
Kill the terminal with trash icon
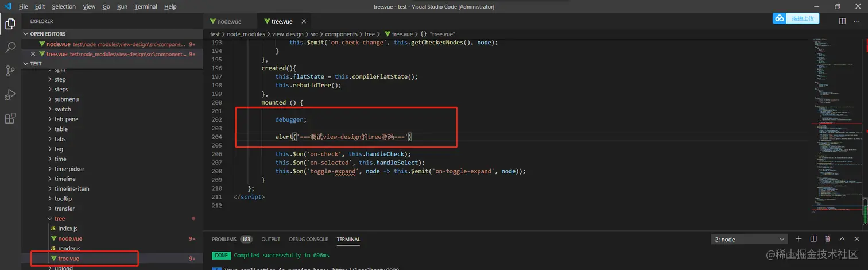tap(827, 239)
